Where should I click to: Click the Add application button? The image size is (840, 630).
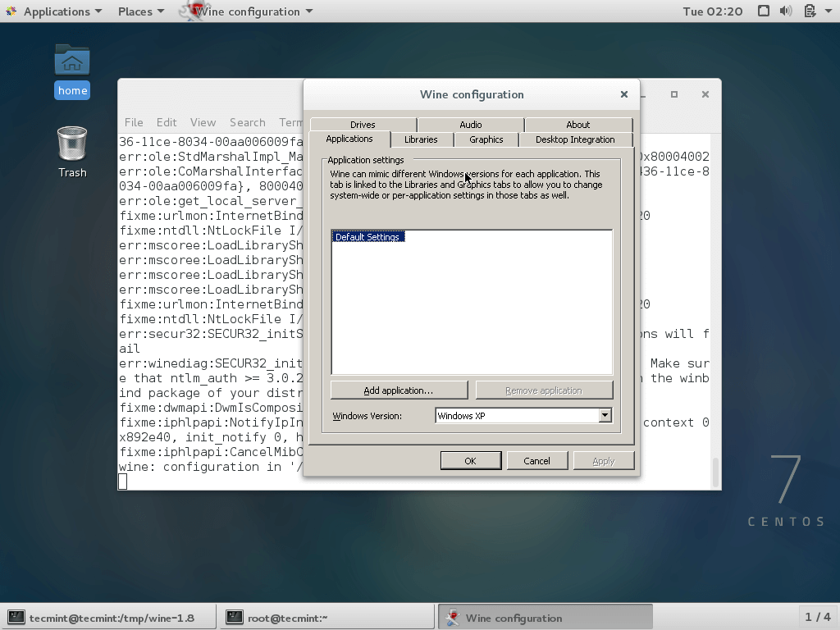click(399, 390)
